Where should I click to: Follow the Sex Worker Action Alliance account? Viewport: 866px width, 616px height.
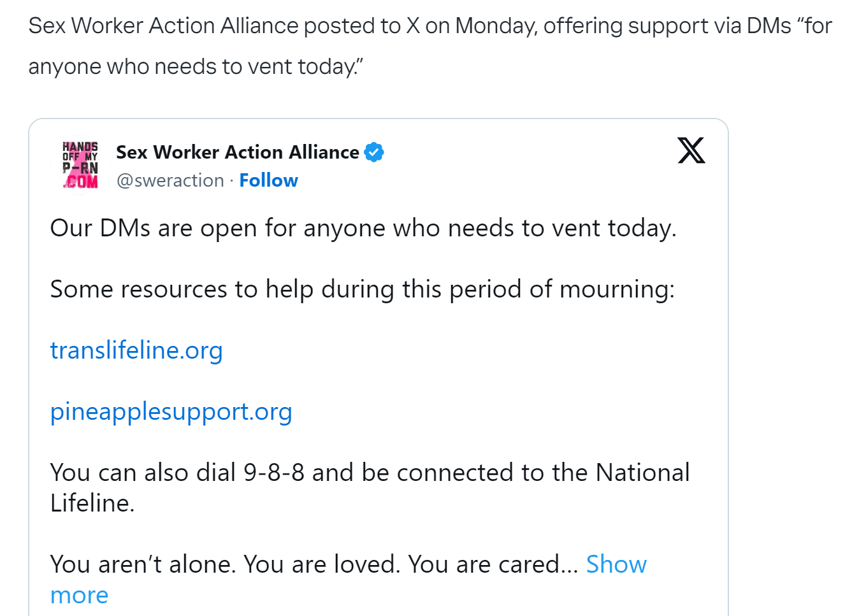click(x=268, y=180)
